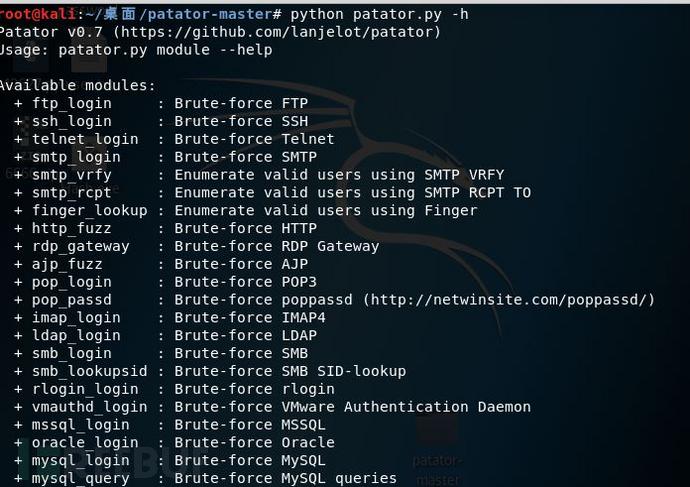Viewport: 690px width, 487px height.
Task: Click on smtp_vrfy module name
Action: (72, 175)
